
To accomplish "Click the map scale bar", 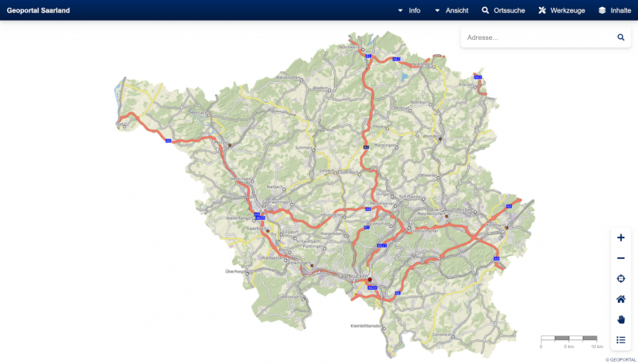I will click(569, 339).
